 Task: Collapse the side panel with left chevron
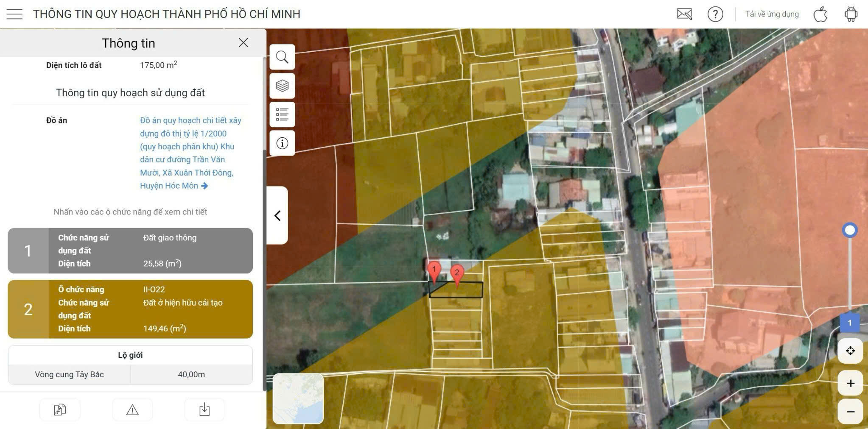point(277,216)
